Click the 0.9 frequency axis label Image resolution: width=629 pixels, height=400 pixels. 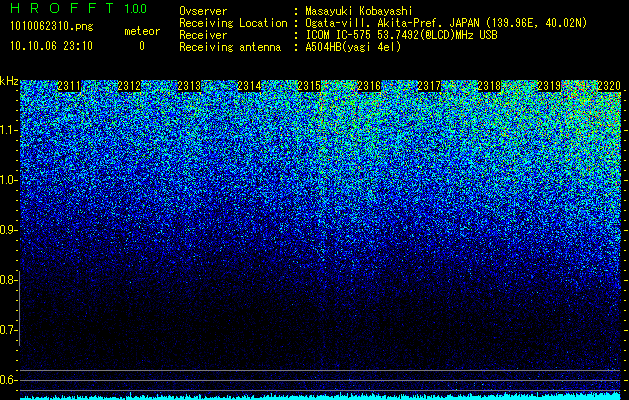[8, 230]
